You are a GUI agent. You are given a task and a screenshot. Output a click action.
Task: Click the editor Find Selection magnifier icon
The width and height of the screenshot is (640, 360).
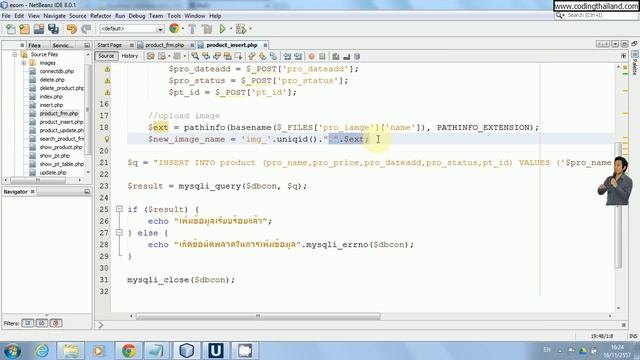pyautogui.click(x=195, y=56)
